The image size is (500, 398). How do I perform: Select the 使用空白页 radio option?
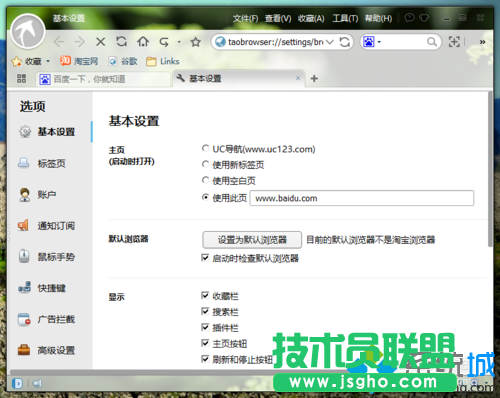point(205,180)
